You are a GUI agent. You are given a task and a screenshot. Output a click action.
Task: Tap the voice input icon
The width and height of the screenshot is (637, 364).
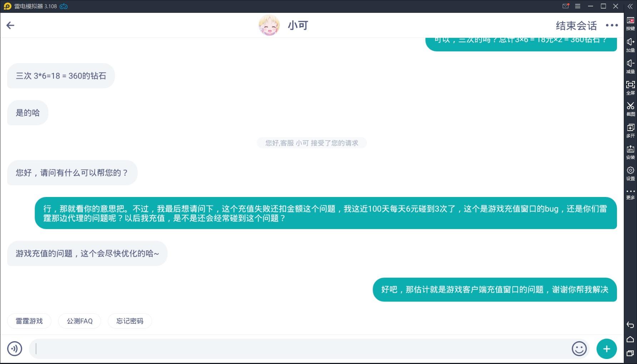click(x=15, y=349)
